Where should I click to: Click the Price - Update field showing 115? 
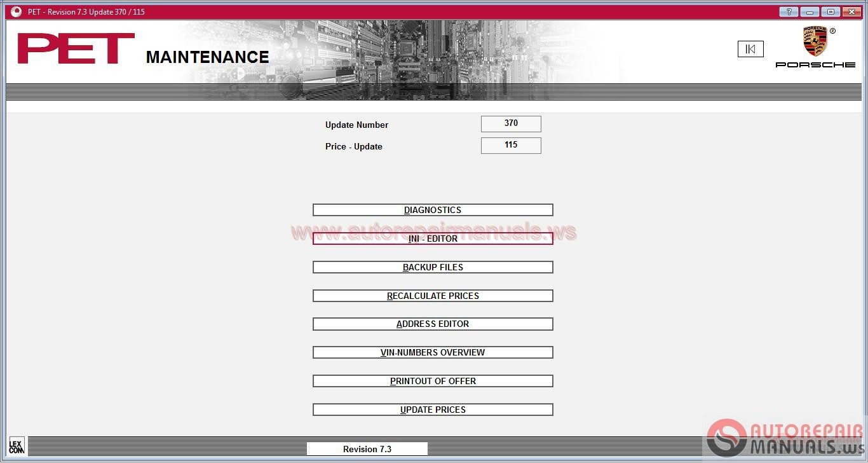(x=511, y=145)
